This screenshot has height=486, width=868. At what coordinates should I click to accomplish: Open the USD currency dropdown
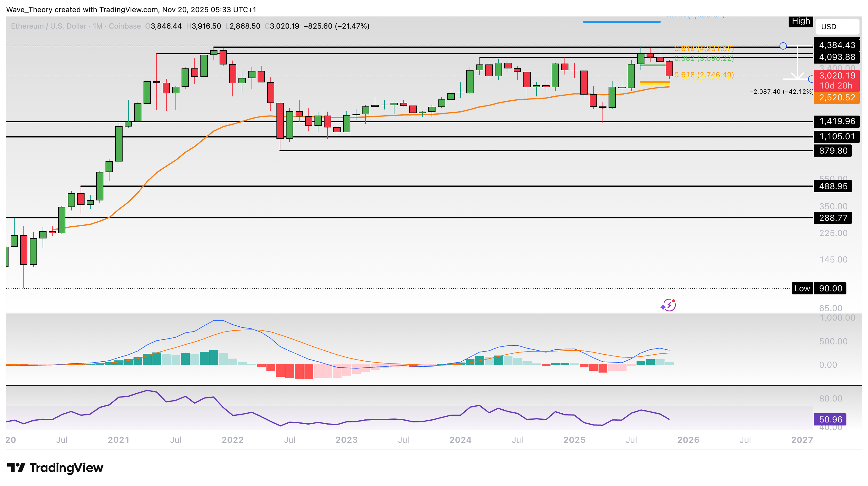[837, 27]
